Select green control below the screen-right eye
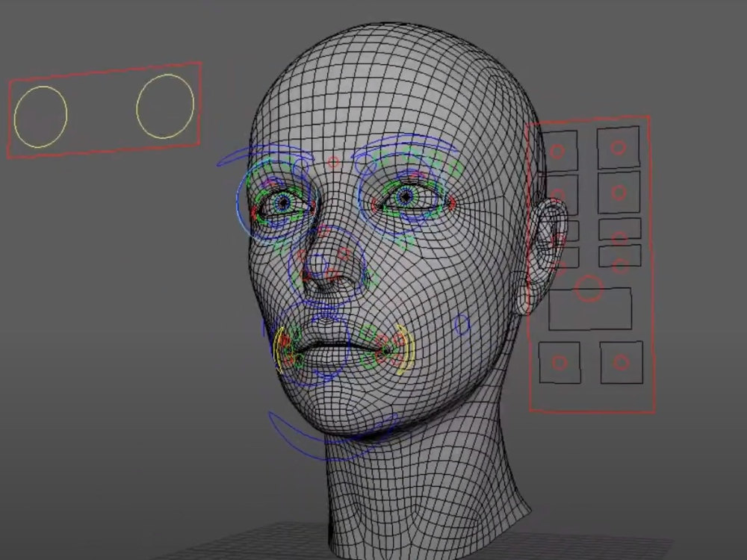The image size is (747, 560). click(406, 243)
